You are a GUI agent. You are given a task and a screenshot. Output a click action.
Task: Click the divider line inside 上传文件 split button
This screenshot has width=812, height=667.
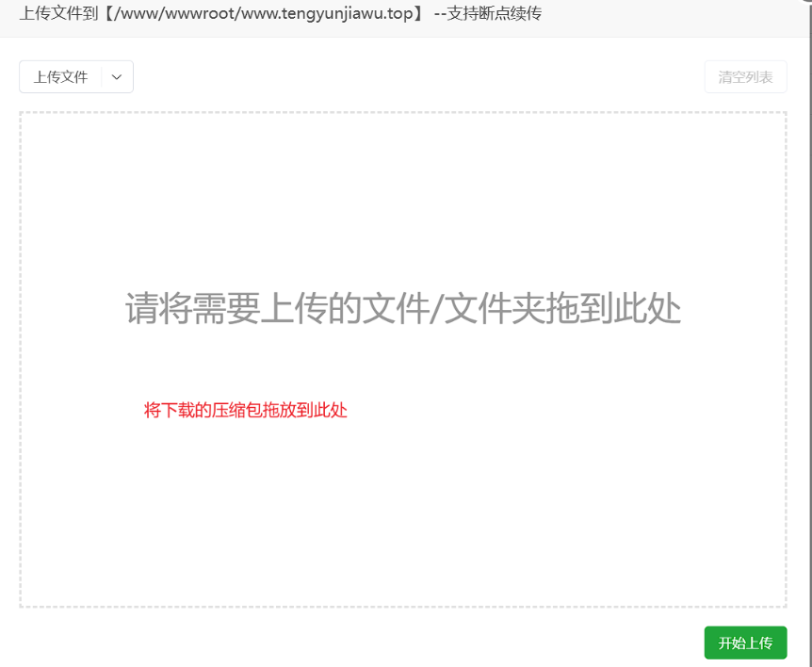click(x=102, y=77)
